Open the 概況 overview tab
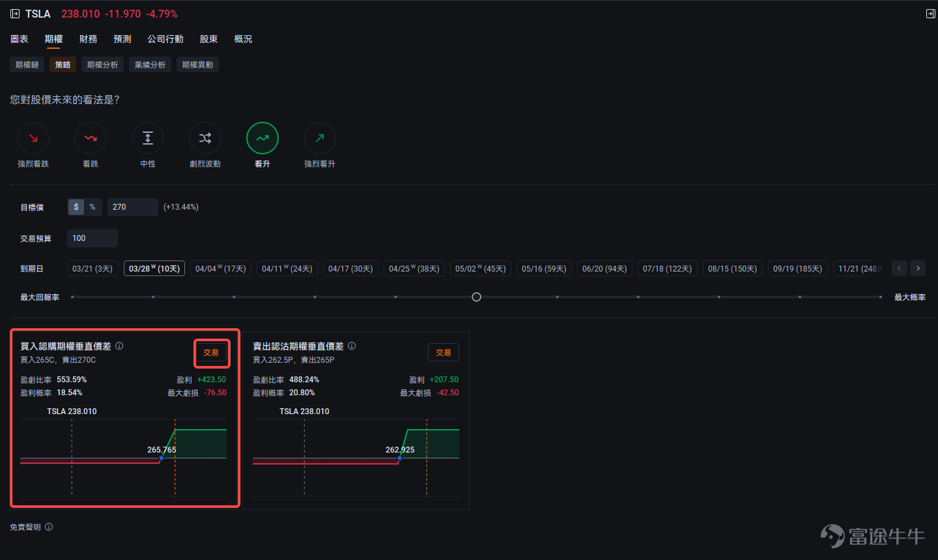The image size is (938, 560). coord(243,39)
